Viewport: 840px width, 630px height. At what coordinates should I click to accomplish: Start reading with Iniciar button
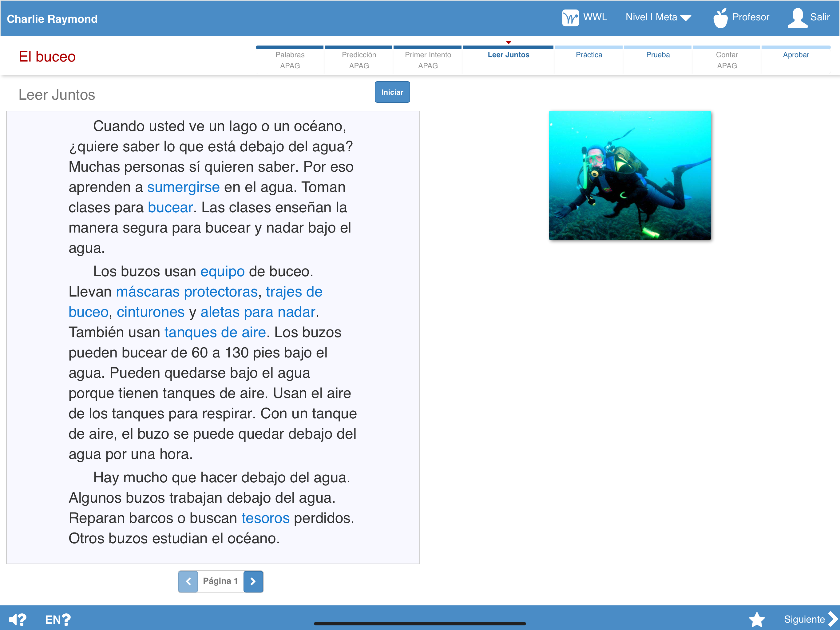(x=392, y=92)
